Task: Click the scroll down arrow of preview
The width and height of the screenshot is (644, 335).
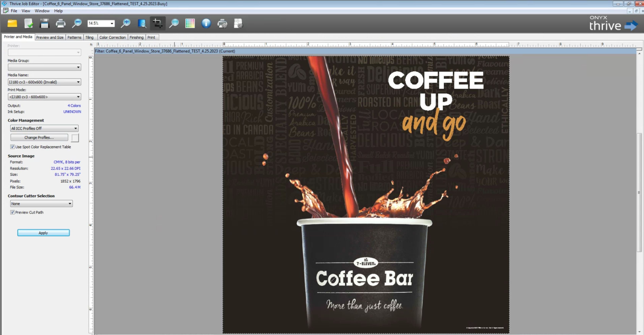Action: point(639,332)
